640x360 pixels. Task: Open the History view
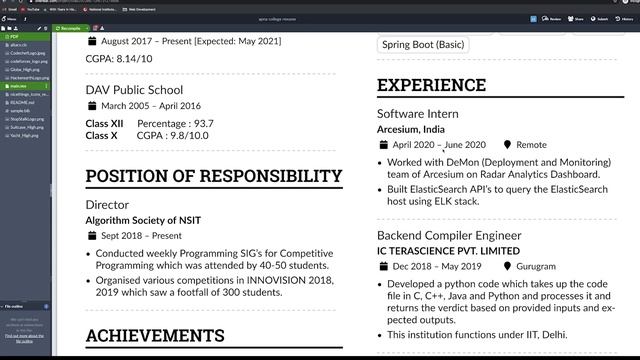[x=624, y=19]
